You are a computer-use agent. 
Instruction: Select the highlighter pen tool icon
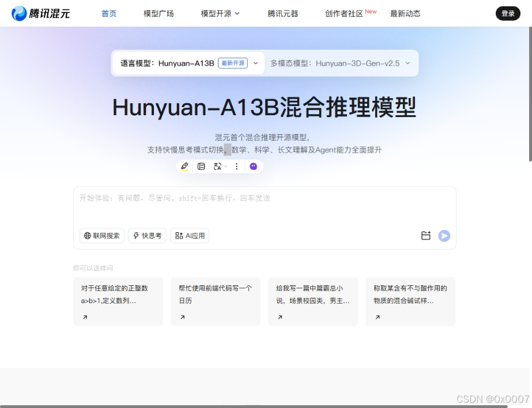click(x=185, y=167)
